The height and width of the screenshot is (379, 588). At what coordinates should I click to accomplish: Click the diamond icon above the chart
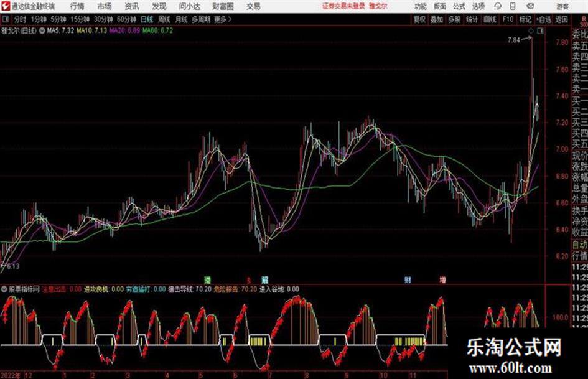pyautogui.click(x=531, y=31)
